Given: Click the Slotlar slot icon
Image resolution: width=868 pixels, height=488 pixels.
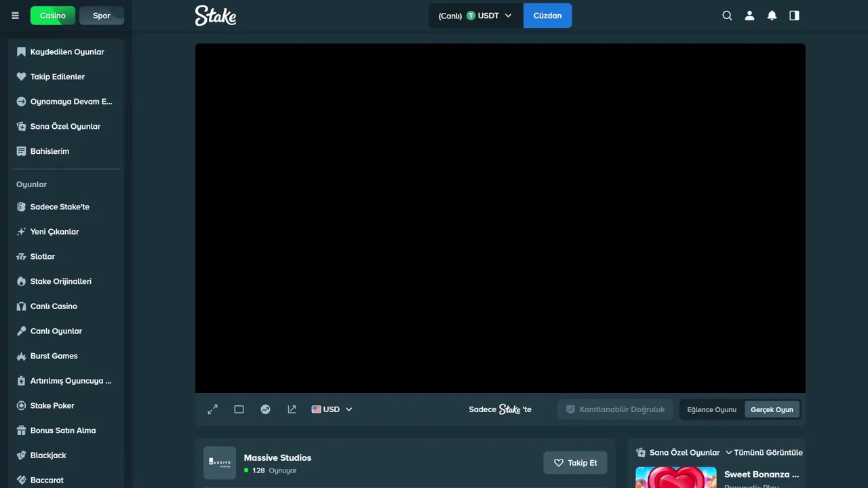Looking at the screenshot, I should tap(21, 256).
